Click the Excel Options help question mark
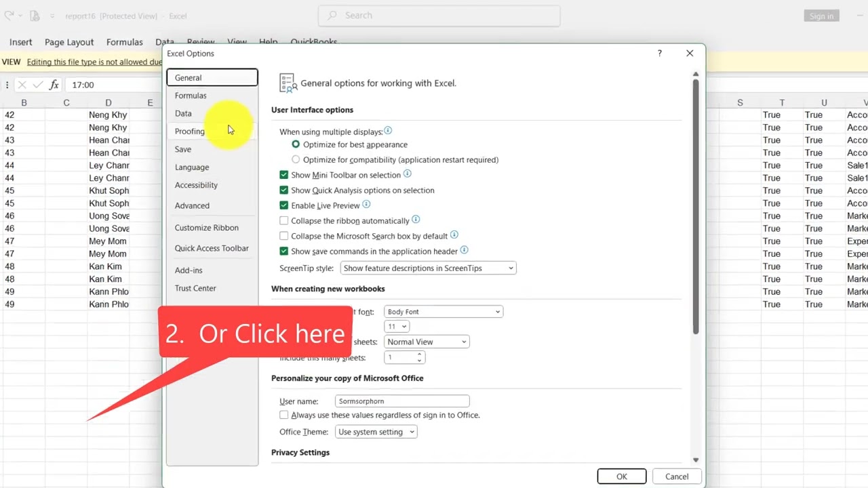 [x=659, y=54]
